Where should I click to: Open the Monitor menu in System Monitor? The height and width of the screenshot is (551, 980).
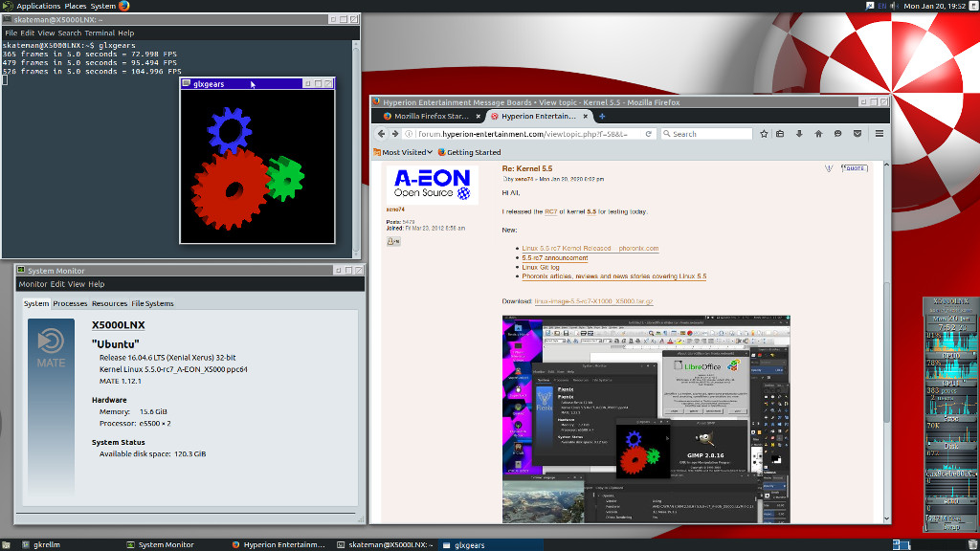click(x=33, y=283)
